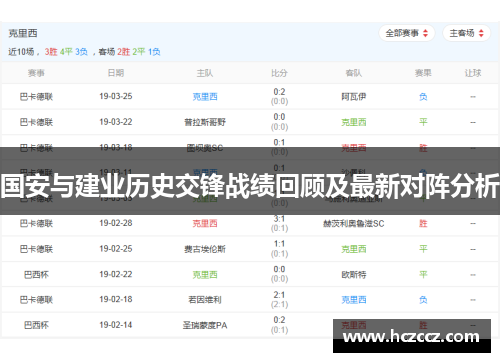The height and width of the screenshot is (362, 500).
Task: Open home team 克里西 in the 19-03-25 row
Action: (205, 97)
